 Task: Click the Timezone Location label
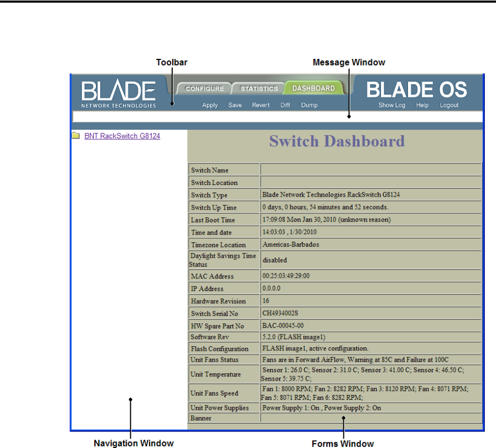click(218, 245)
